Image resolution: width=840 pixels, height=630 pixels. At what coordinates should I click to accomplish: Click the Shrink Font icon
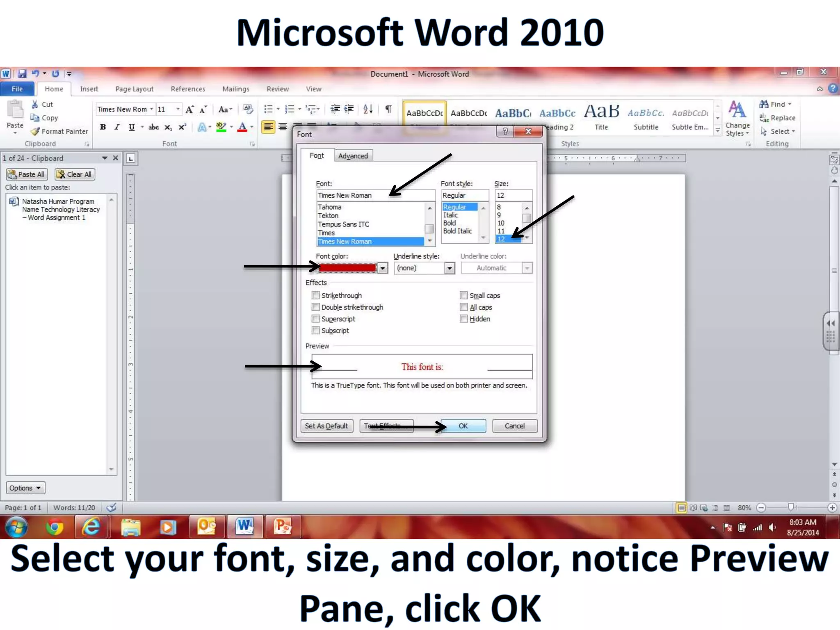[x=203, y=110]
